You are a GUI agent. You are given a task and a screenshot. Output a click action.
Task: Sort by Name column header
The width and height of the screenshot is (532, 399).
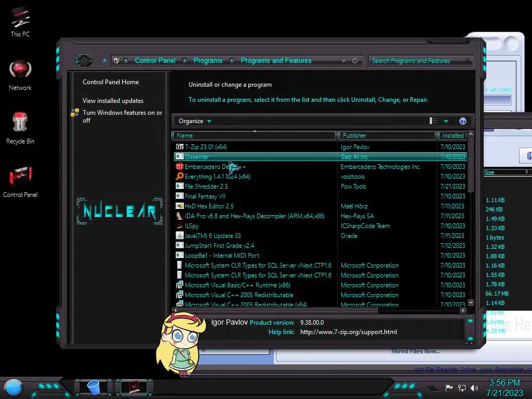click(x=254, y=136)
